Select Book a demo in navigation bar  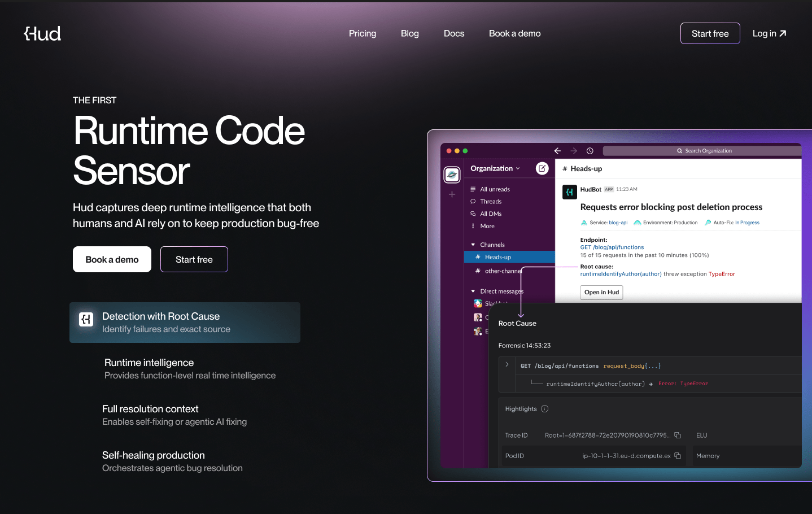[515, 33]
